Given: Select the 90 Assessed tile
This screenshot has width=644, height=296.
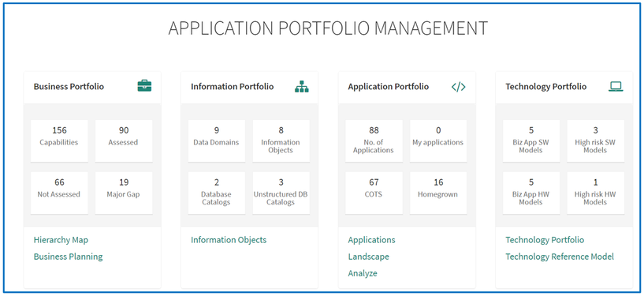Looking at the screenshot, I should [124, 141].
